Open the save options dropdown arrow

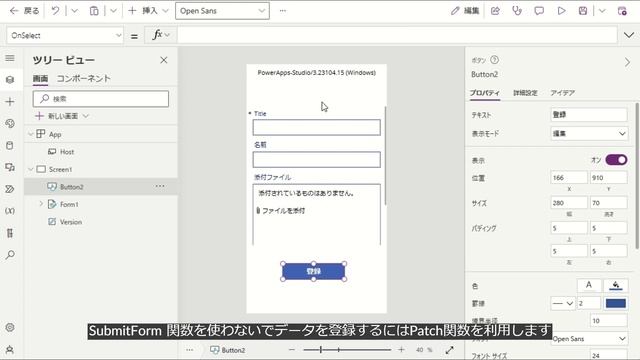602,11
